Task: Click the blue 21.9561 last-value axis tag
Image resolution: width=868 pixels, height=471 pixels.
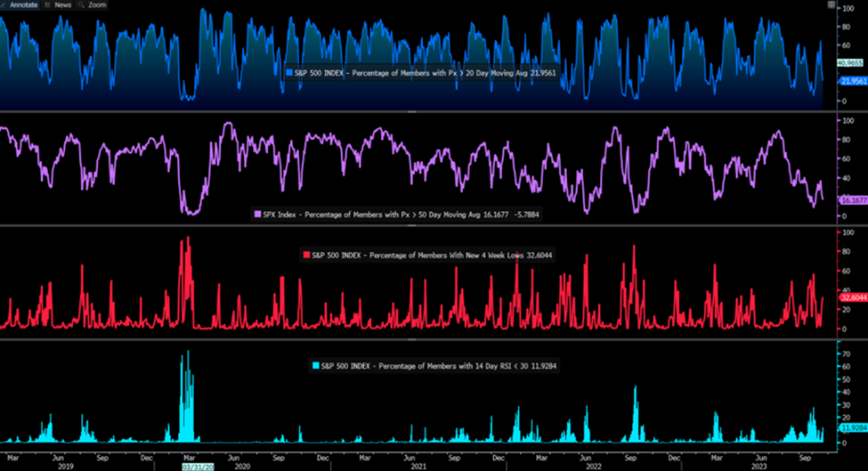Action: pos(852,81)
